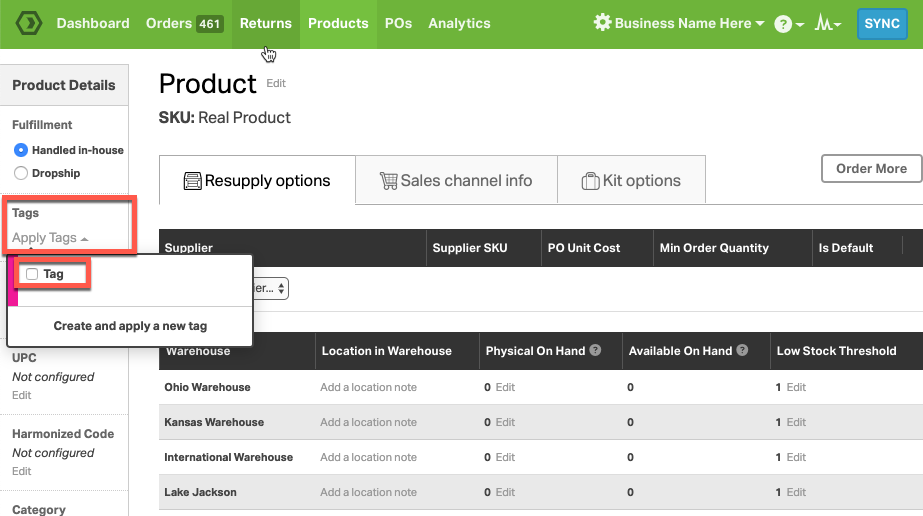Click the SKU: Real Product text
This screenshot has width=923, height=516.
(224, 118)
